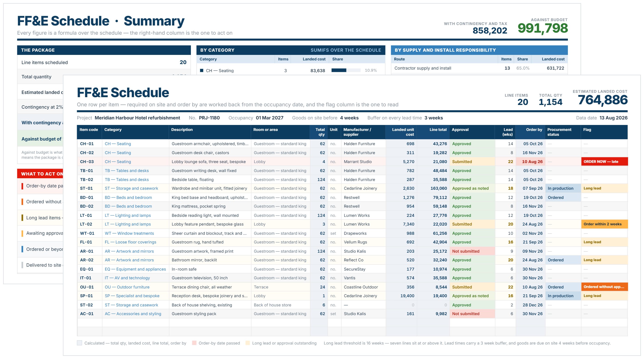Select landed cost 631,722 in Summary
This screenshot has width=644, height=359.
[x=555, y=68]
